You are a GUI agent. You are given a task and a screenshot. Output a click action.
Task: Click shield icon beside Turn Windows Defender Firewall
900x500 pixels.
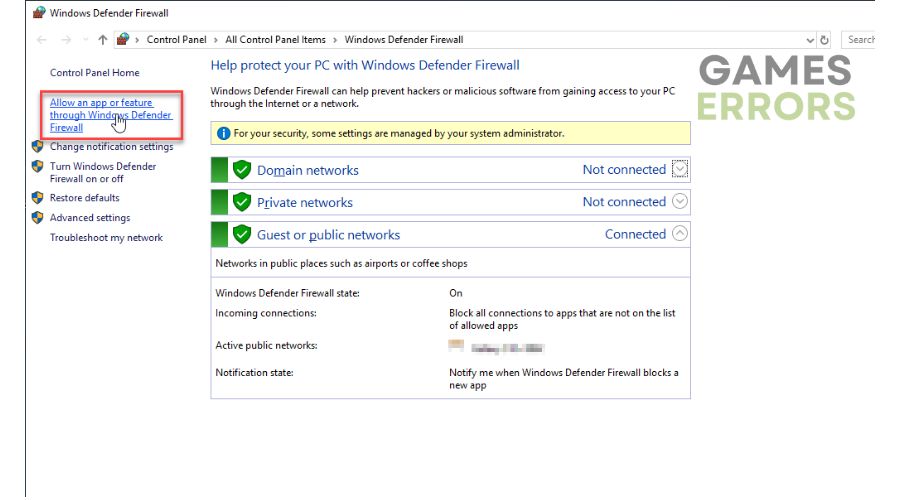click(x=38, y=166)
